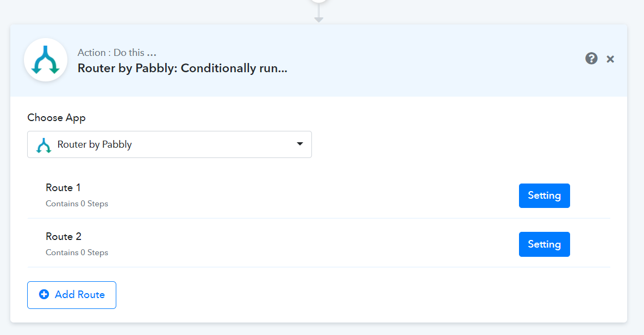The image size is (644, 335).
Task: Click the plus icon beside Add Route
Action: [44, 294]
